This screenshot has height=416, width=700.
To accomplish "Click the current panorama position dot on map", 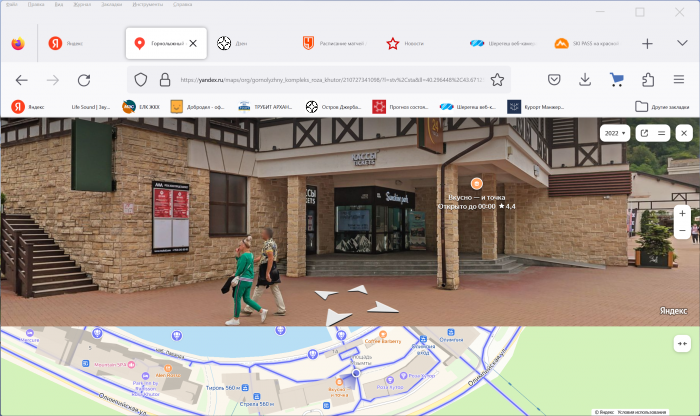I will tap(356, 373).
